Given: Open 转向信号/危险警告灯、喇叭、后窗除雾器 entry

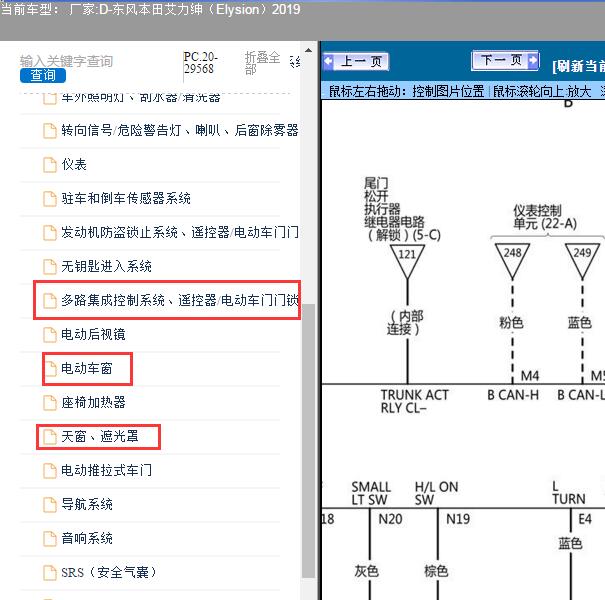Looking at the screenshot, I should coord(179,130).
